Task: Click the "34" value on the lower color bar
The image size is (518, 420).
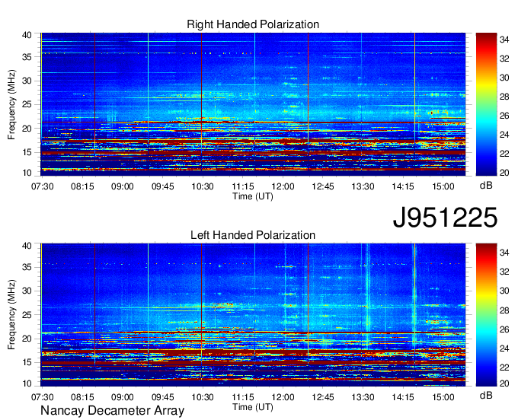Action: tap(504, 253)
